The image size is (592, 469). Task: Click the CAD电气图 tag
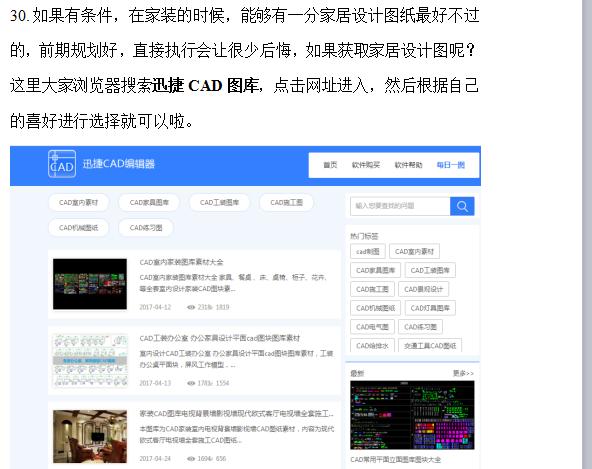[x=372, y=327]
